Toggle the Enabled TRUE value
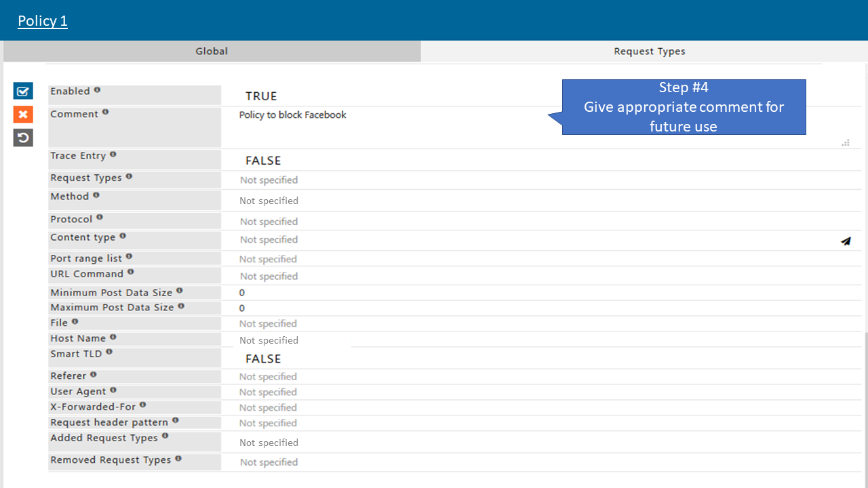The image size is (868, 488). 261,96
